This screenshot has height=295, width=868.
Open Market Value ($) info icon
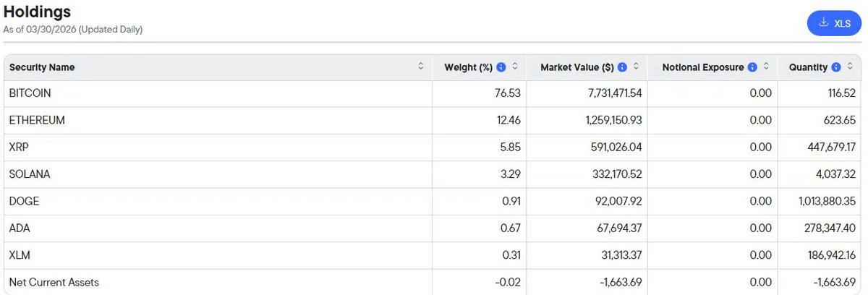[x=622, y=67]
